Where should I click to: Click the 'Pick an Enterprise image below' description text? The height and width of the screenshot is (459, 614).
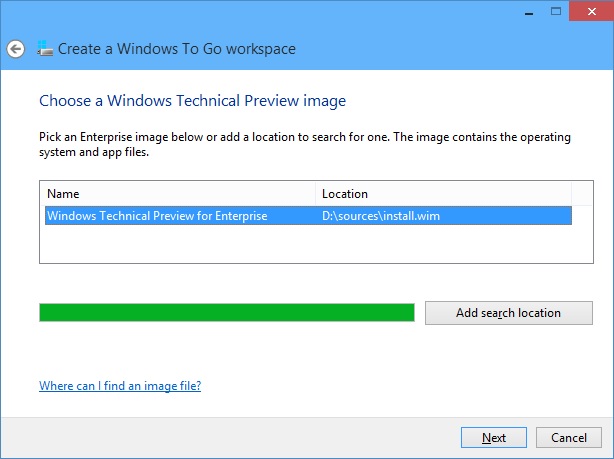coord(305,144)
